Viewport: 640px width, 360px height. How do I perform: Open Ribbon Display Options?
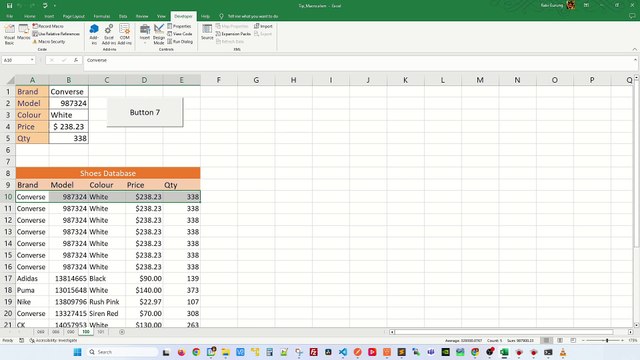pyautogui.click(x=586, y=6)
